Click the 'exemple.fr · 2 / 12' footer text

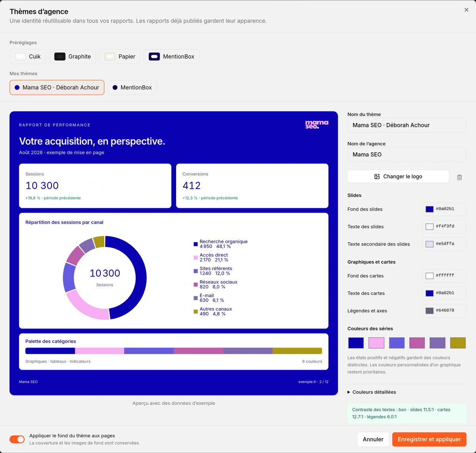click(313, 382)
